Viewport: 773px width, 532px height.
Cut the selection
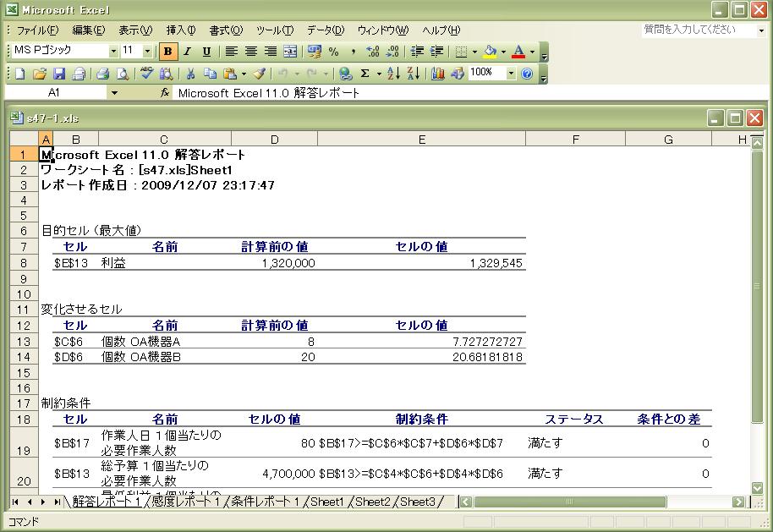coord(190,74)
